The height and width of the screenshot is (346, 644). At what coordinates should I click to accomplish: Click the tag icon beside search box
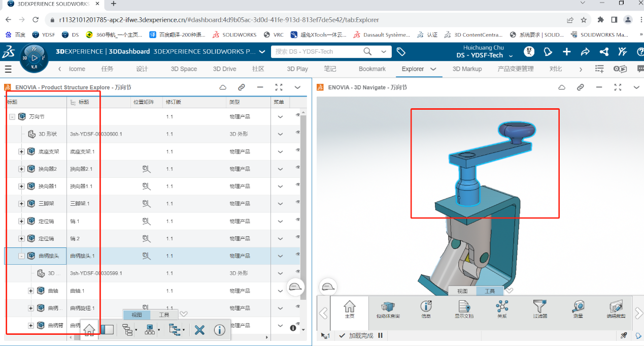401,52
